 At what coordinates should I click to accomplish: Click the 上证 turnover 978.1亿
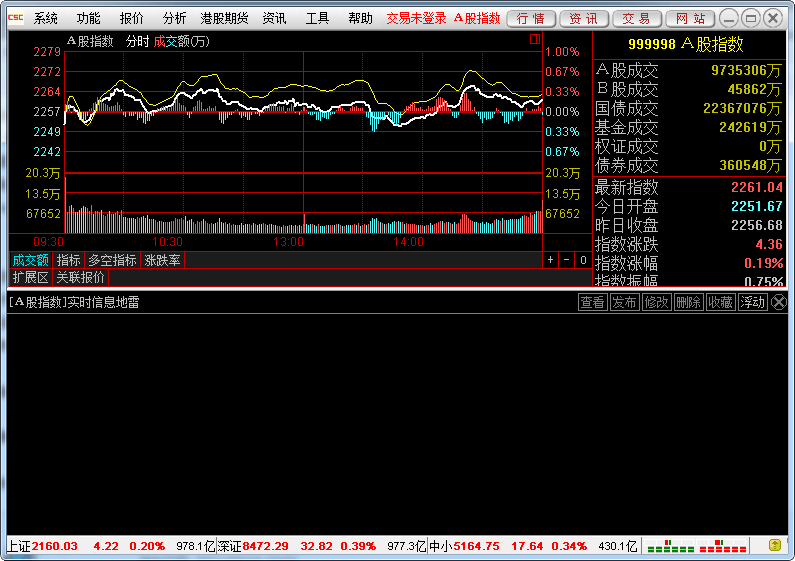tap(196, 546)
